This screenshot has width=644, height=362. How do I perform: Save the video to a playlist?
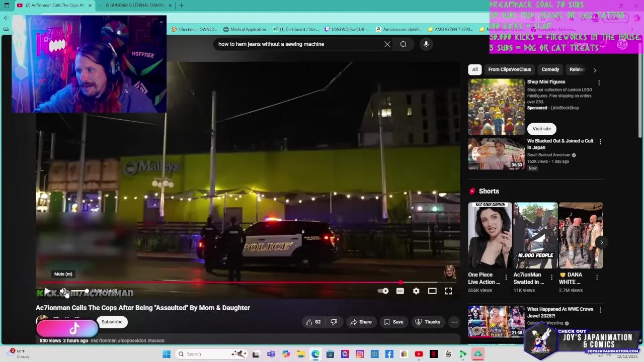coord(393,322)
